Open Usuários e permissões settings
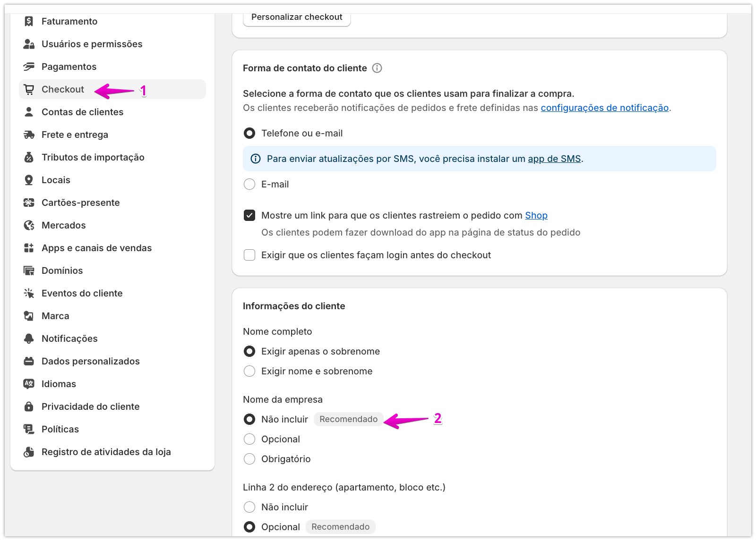756x541 pixels. (92, 44)
